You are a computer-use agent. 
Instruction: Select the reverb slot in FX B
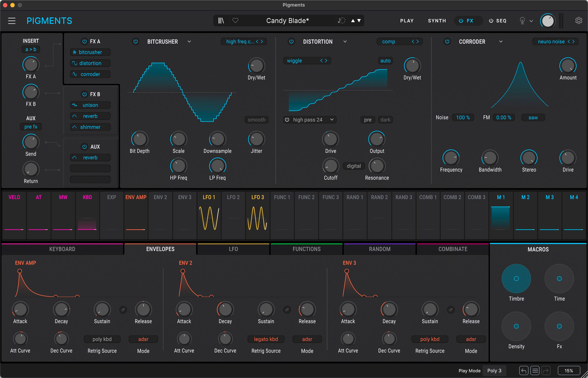[x=90, y=116]
